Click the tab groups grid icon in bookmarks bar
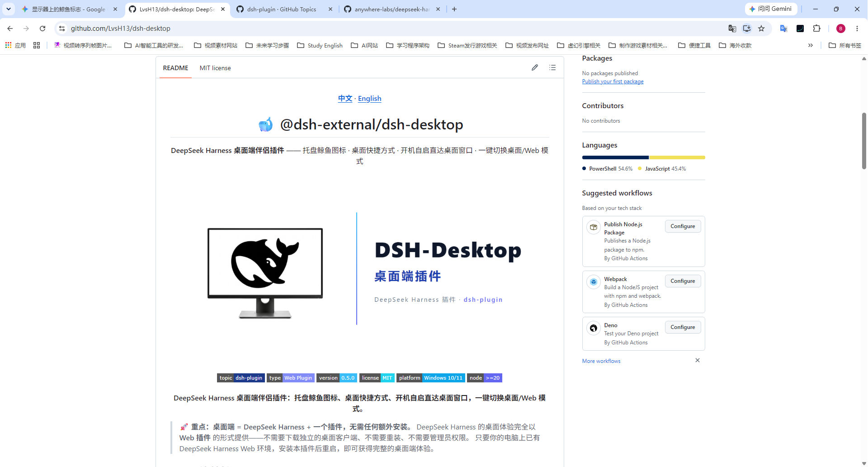Screen dimensions: 868x467 click(37, 45)
